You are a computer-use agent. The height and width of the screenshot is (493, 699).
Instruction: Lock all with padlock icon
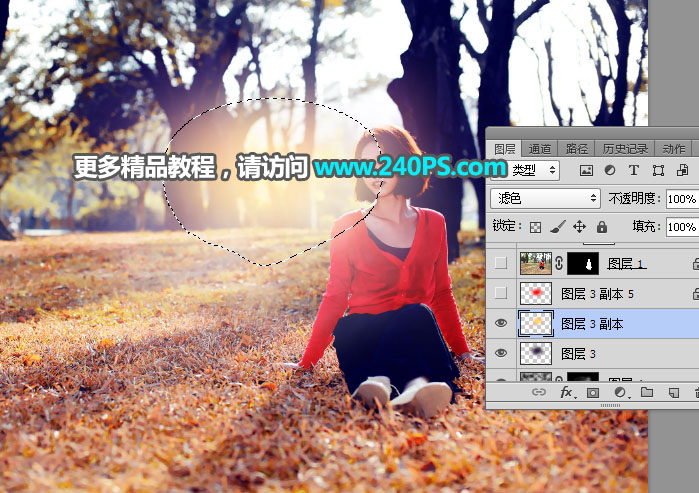point(602,227)
